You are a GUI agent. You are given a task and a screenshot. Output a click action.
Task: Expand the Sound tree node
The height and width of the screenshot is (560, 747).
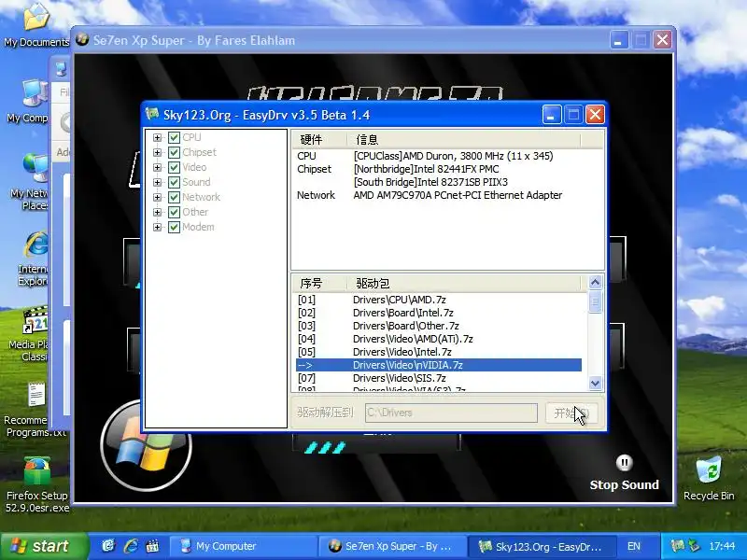(x=157, y=182)
